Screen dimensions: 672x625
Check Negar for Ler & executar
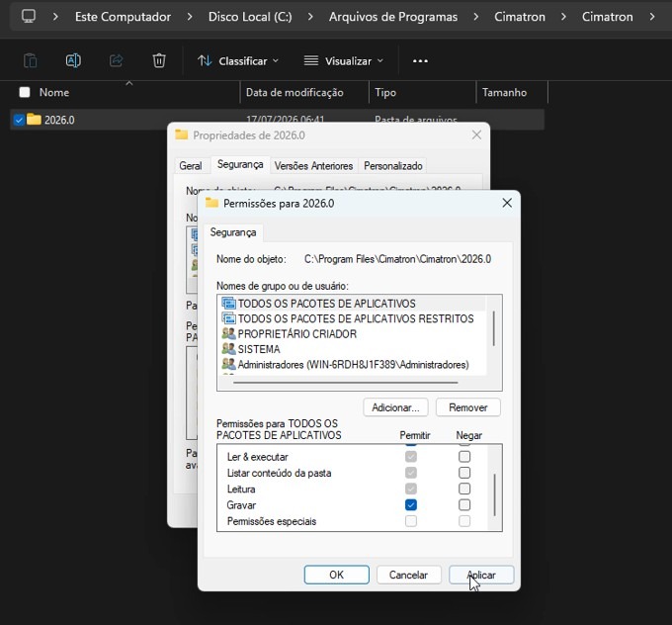point(464,457)
